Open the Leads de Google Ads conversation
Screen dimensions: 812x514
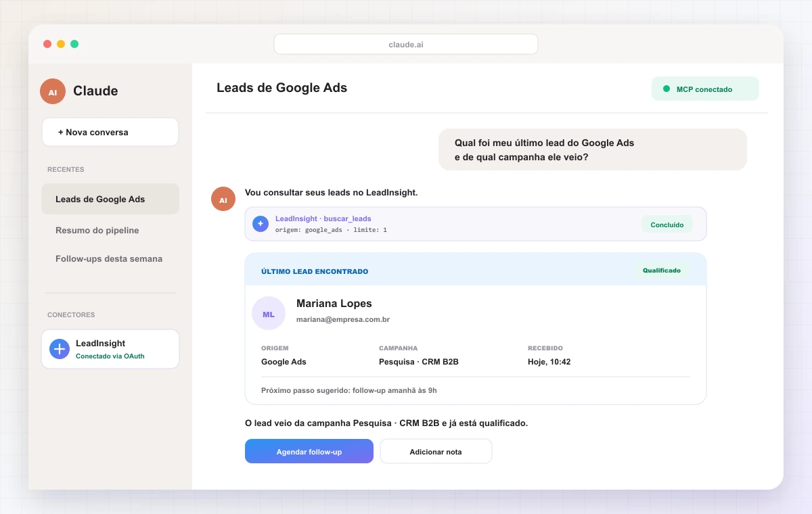(x=110, y=199)
